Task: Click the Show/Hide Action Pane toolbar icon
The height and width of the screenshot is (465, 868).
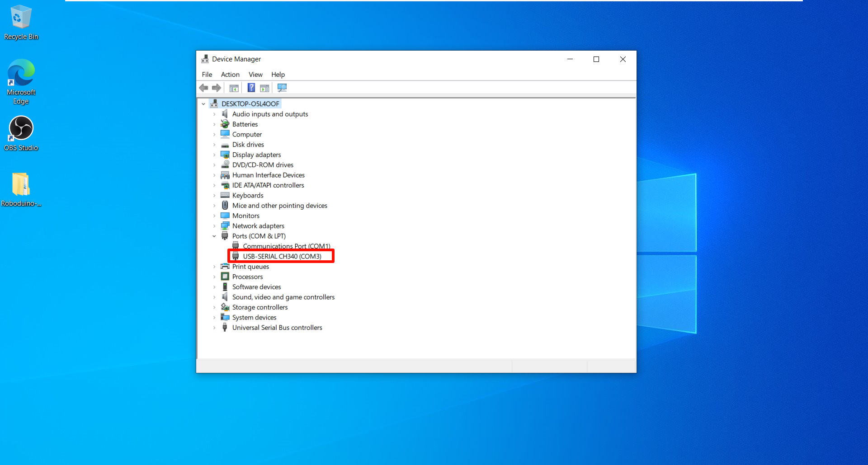Action: tap(264, 88)
